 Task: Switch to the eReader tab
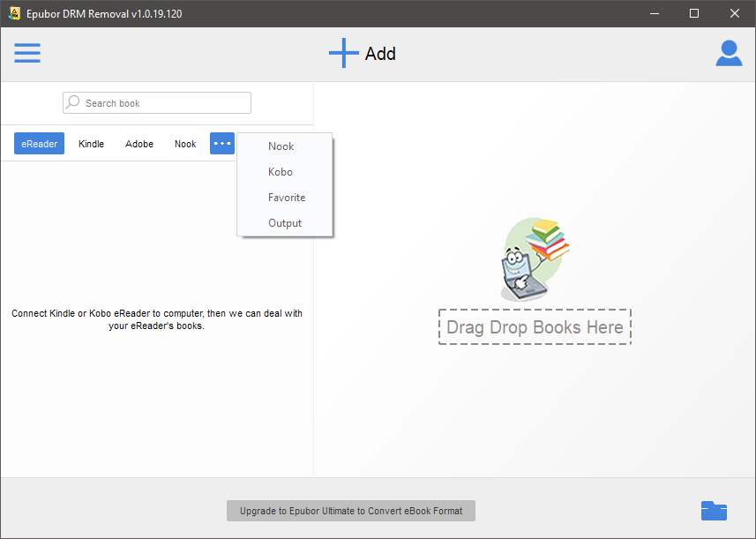39,144
